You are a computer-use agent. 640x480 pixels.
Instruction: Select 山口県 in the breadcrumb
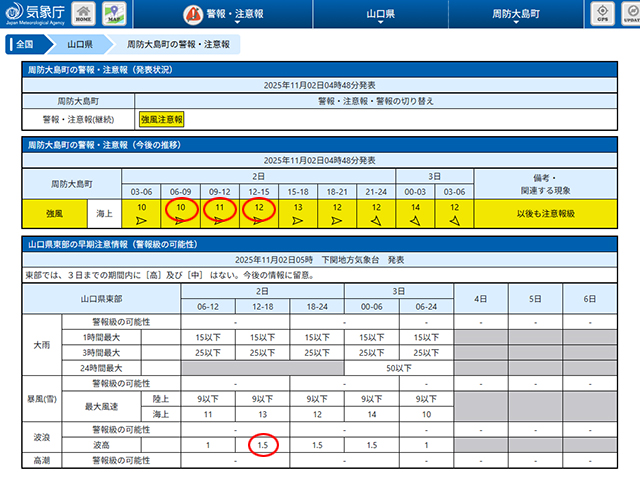pos(81,45)
